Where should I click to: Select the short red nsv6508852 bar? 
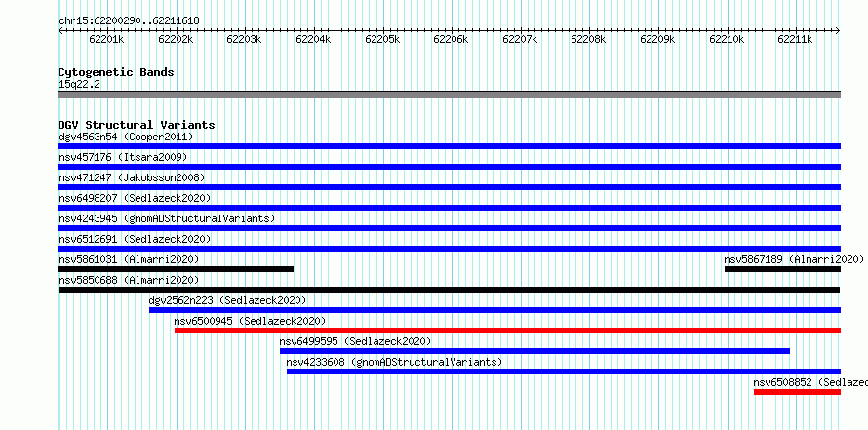[x=797, y=392]
